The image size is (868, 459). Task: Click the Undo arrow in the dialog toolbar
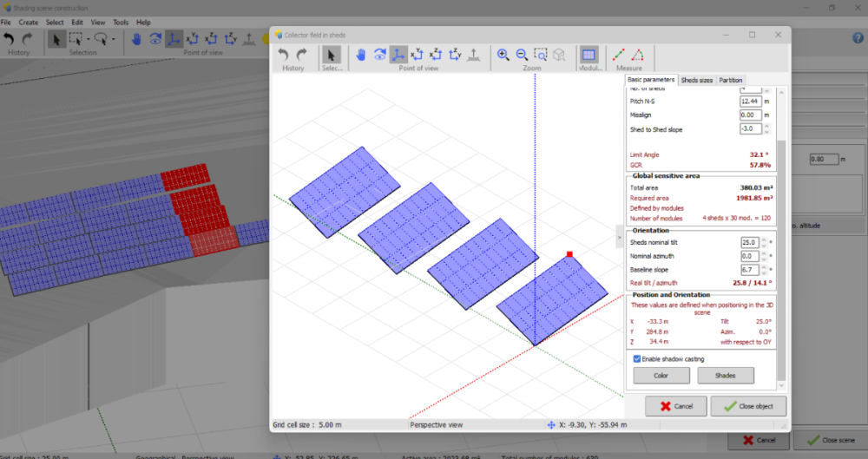tap(285, 55)
